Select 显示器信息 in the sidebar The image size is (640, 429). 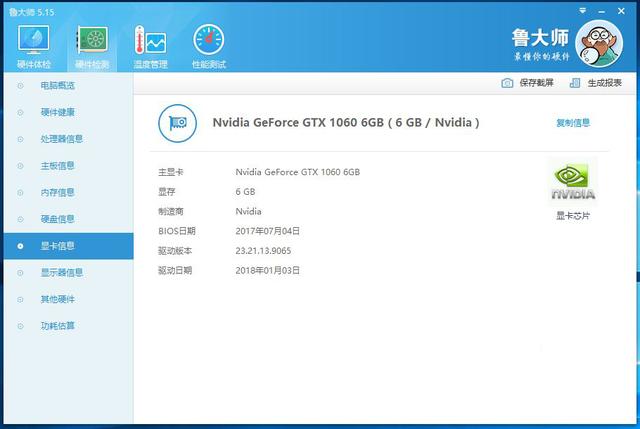point(69,273)
